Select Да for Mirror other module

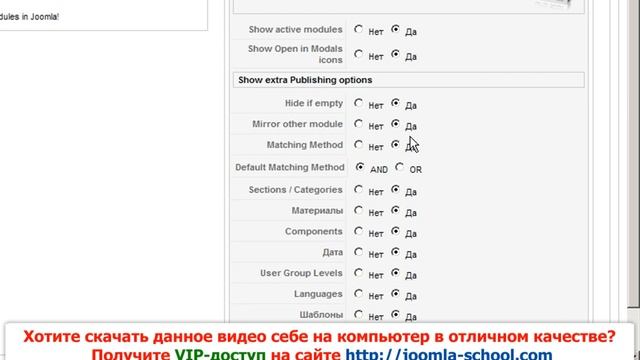coord(395,123)
